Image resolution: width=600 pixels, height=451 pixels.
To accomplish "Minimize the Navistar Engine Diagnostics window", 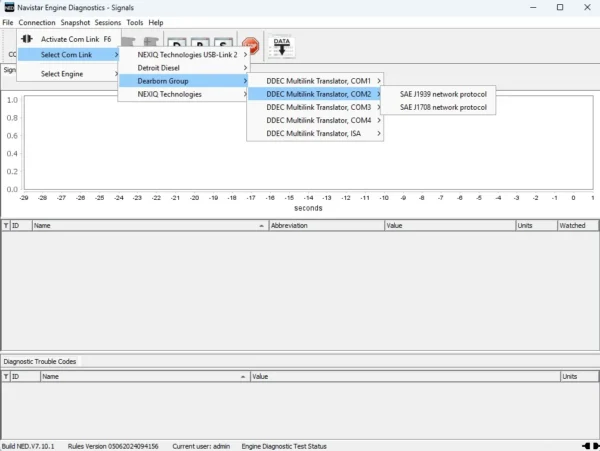I will pyautogui.click(x=533, y=7).
